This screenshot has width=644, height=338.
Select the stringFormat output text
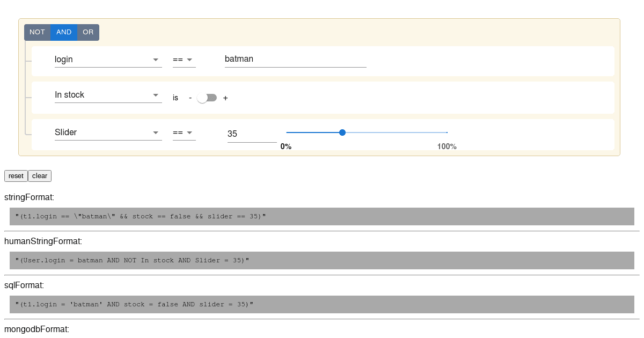pos(144,216)
